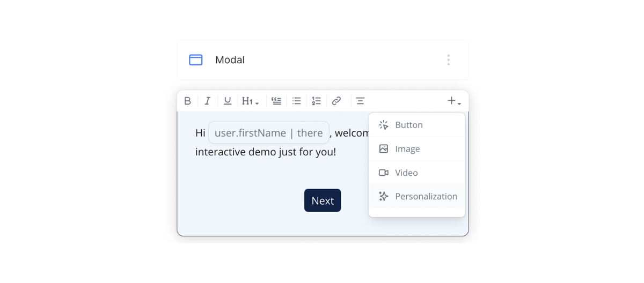Click the Personalization sparkle icon
The height and width of the screenshot is (283, 644).
(x=383, y=196)
